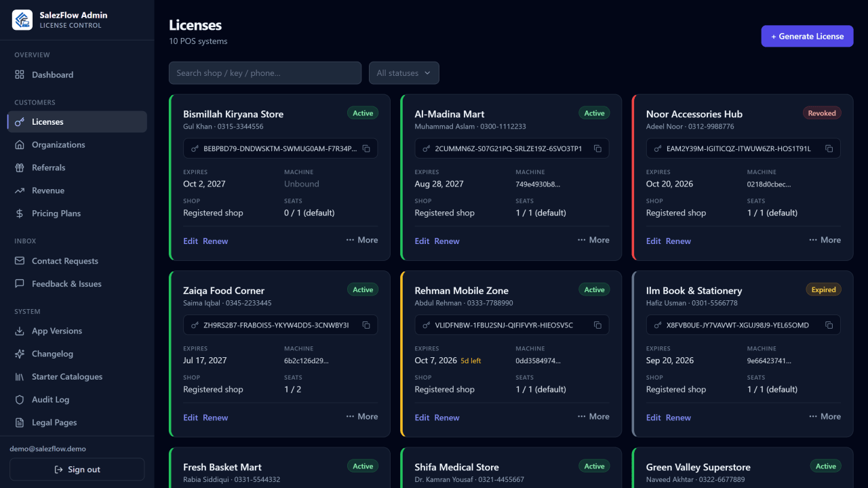
Task: Click the SalezFlow Admin logo icon
Action: 22,20
